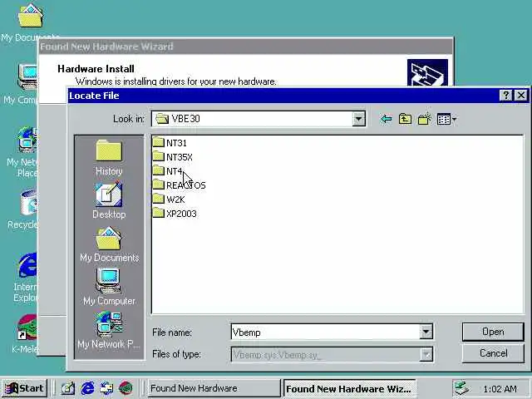The image size is (532, 399).
Task: Click the Cancel button
Action: [x=493, y=353]
